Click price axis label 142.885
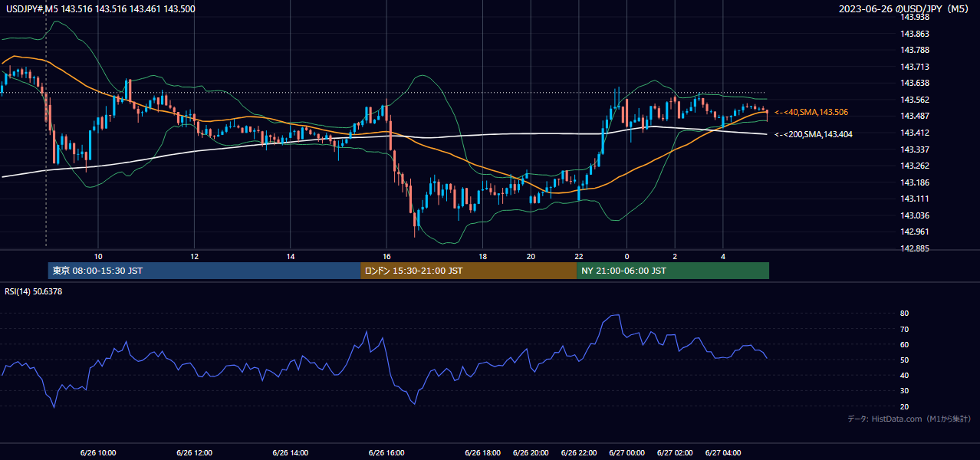 coord(916,248)
